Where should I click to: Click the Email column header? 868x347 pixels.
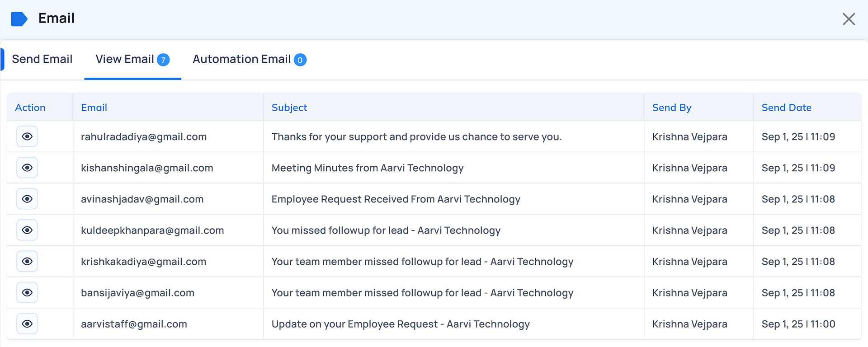(94, 108)
